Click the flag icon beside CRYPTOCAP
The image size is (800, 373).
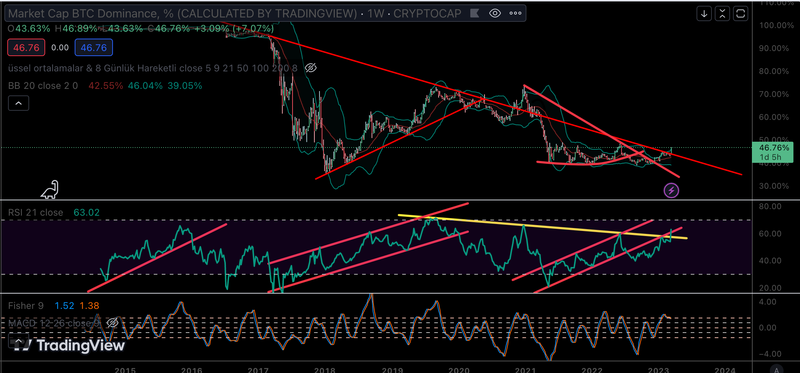pos(474,13)
